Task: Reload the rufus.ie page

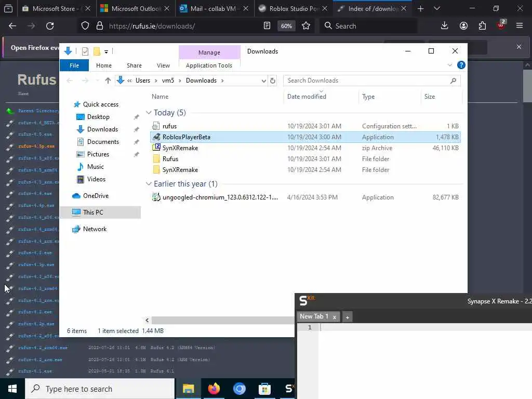Action: [50, 26]
